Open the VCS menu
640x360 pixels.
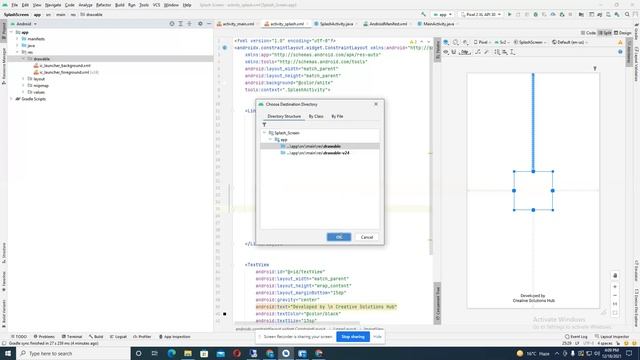[x=156, y=5]
